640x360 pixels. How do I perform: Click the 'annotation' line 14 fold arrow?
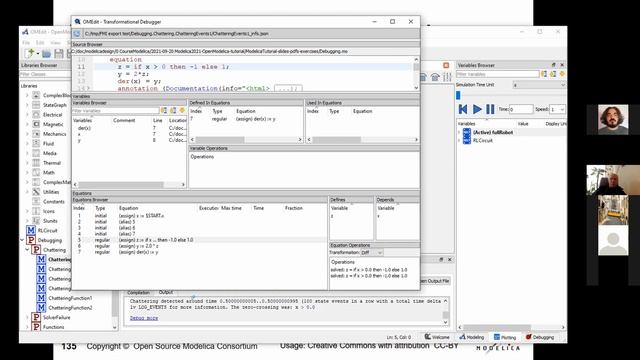(88, 89)
